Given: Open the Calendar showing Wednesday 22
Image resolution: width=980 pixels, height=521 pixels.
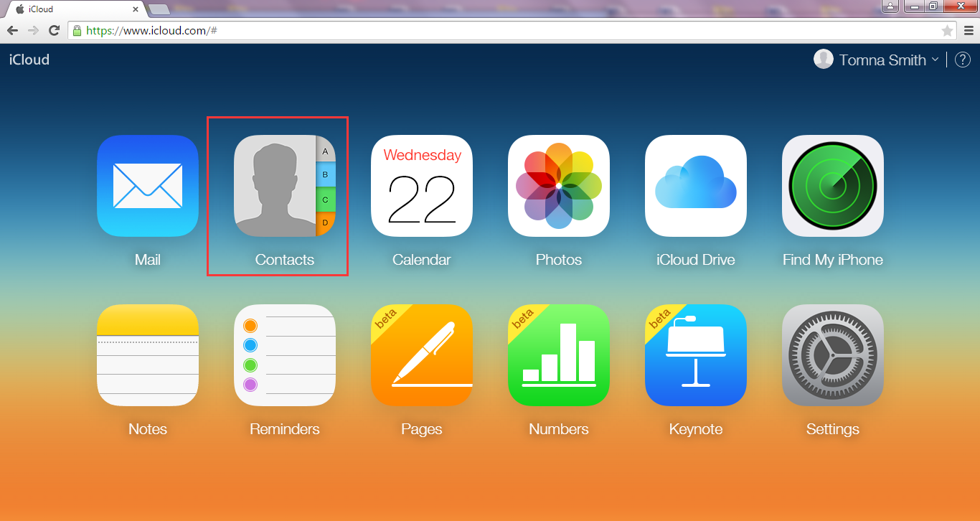Looking at the screenshot, I should 421,186.
